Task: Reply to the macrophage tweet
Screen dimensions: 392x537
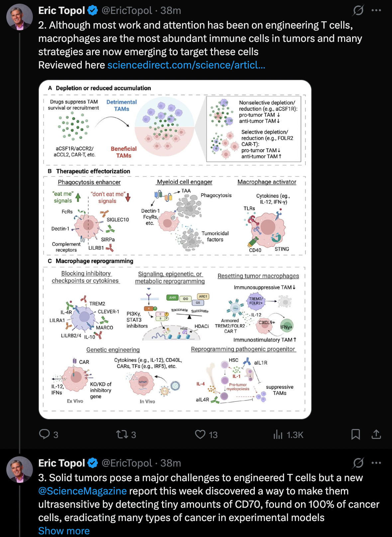Action: point(45,434)
